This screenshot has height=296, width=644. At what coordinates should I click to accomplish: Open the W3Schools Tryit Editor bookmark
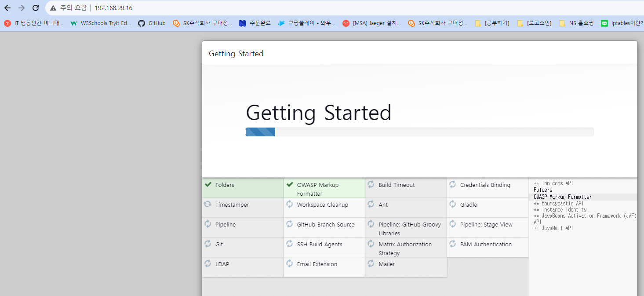[x=101, y=23]
